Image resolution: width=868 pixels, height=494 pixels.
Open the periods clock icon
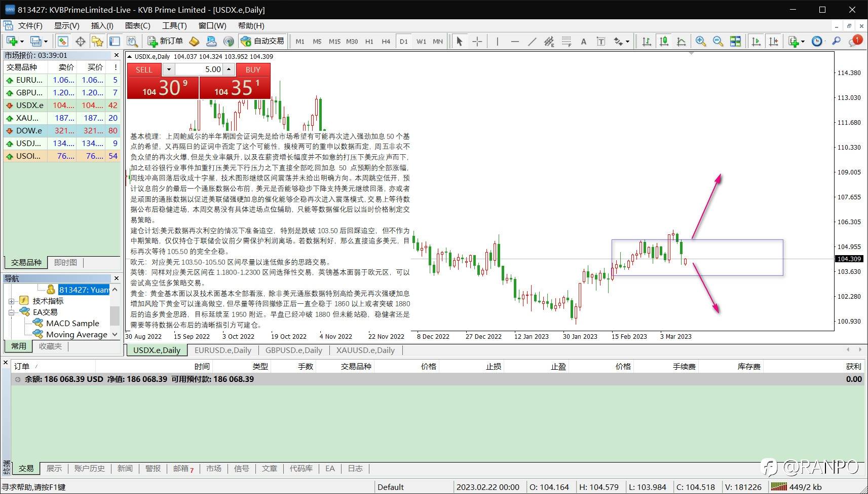(x=817, y=41)
